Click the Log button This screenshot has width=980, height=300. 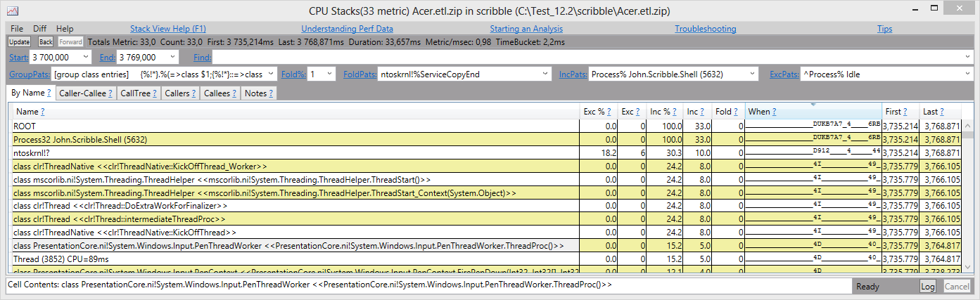coord(928,286)
